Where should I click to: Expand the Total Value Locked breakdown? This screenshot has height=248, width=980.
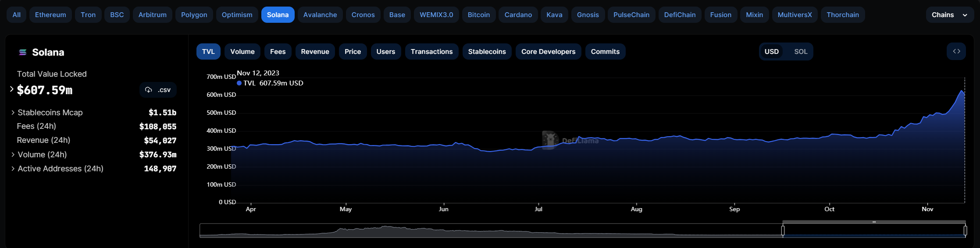pyautogui.click(x=12, y=89)
